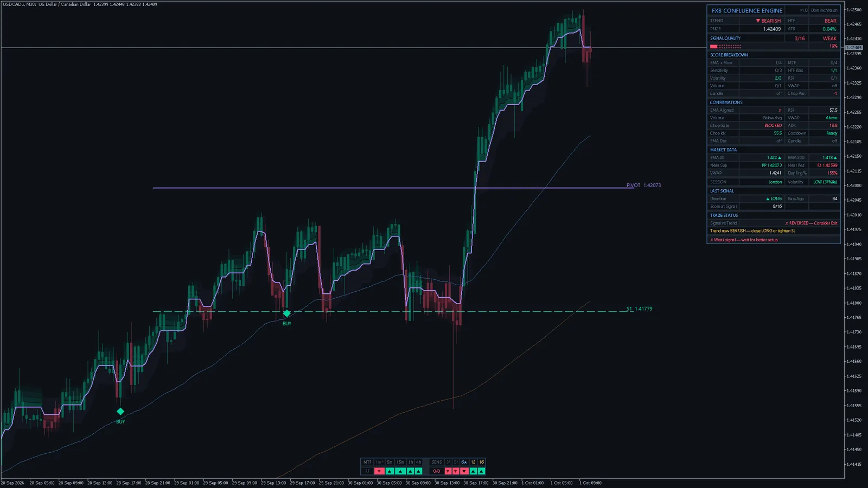Viewport: 868px width, 488px height.
Task: Click the green up arrow under 15m
Action: tap(400, 471)
